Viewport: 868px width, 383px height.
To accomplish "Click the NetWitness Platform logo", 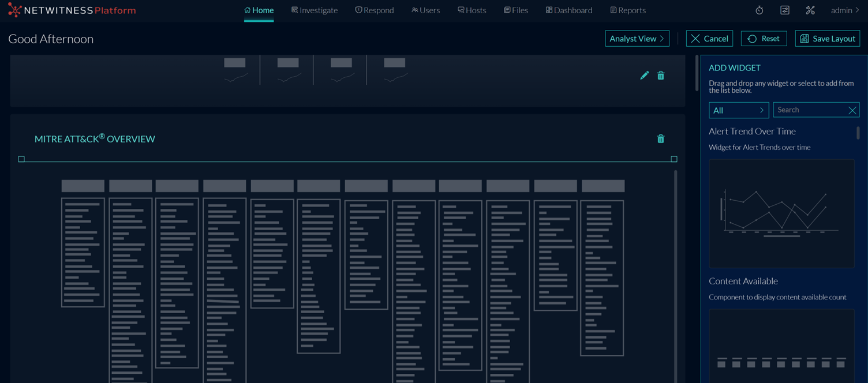I will [x=72, y=10].
